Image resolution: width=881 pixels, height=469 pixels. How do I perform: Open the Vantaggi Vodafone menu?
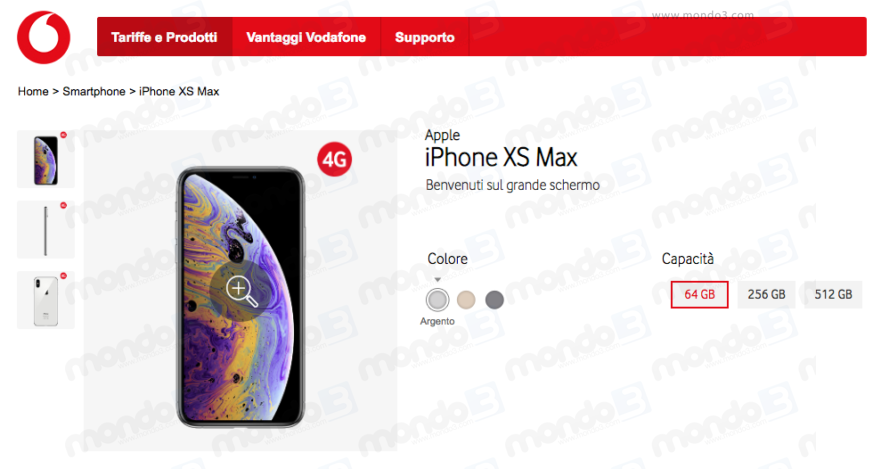[x=306, y=37]
